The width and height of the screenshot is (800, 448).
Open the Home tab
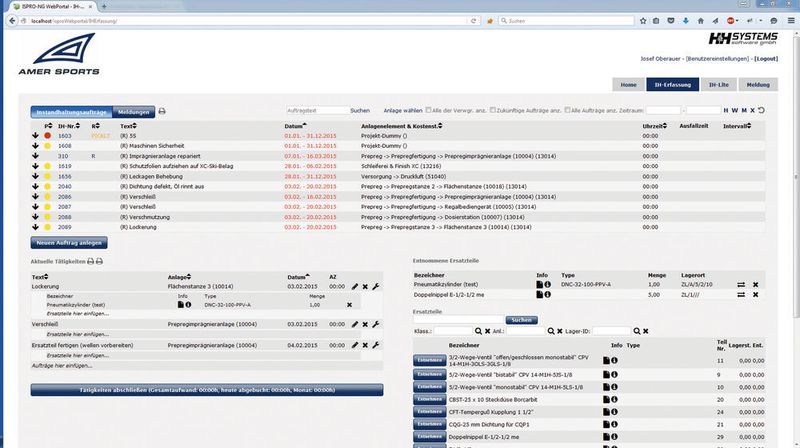[x=628, y=85]
